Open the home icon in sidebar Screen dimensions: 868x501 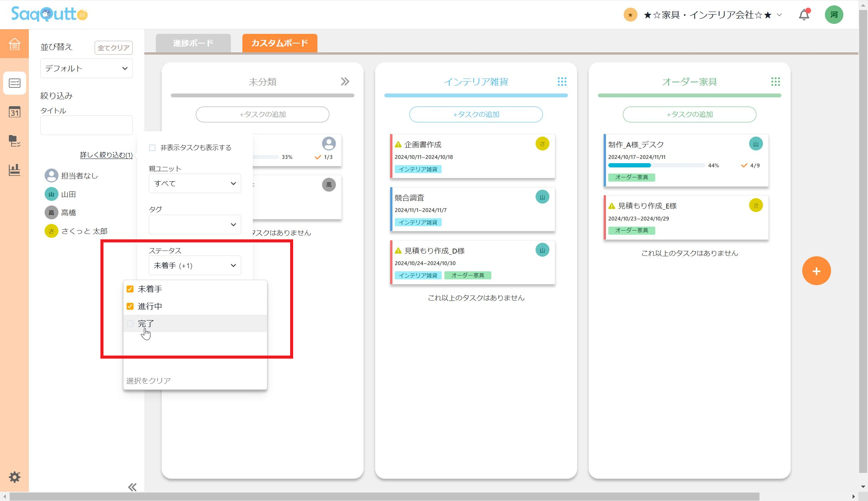[x=14, y=44]
